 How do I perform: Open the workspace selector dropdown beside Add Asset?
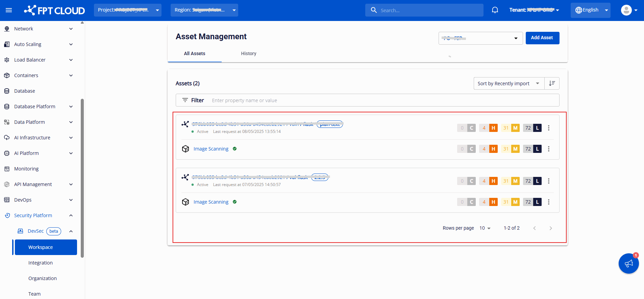(480, 38)
